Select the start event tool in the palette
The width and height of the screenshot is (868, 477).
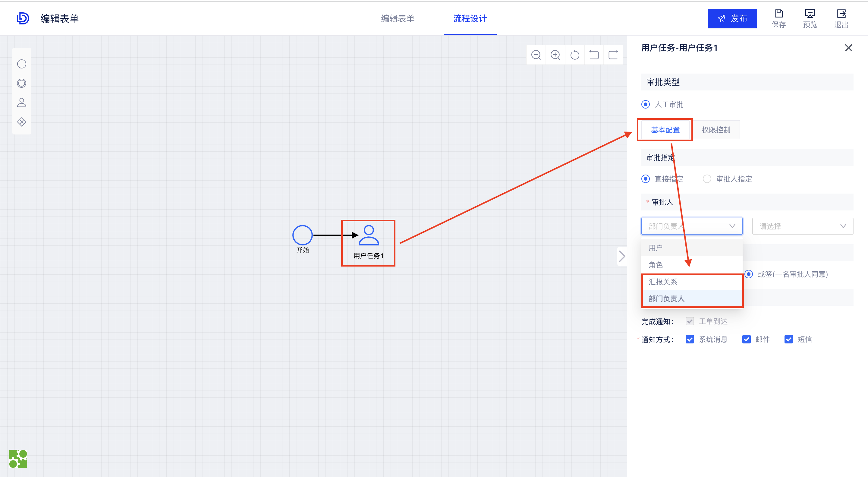[x=22, y=64]
